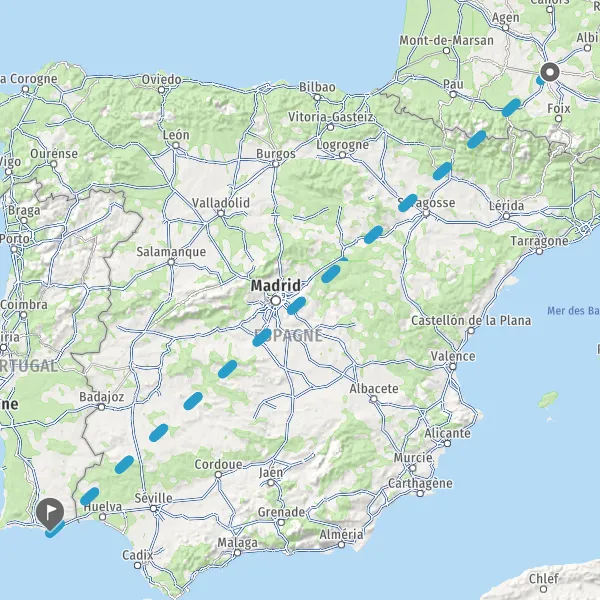This screenshot has height=600, width=600.
Task: Click the Séville city dot
Action: 153,509
